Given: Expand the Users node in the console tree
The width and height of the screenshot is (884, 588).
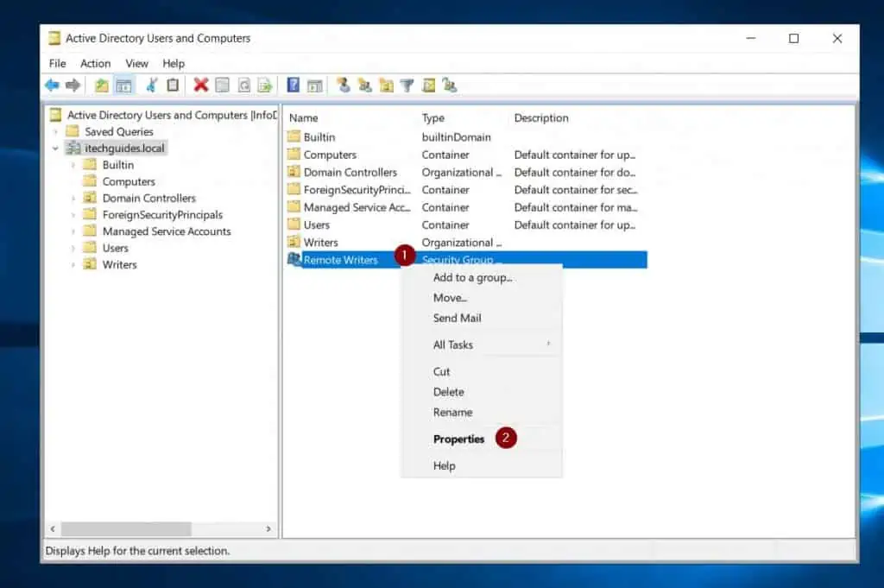Looking at the screenshot, I should coord(73,248).
